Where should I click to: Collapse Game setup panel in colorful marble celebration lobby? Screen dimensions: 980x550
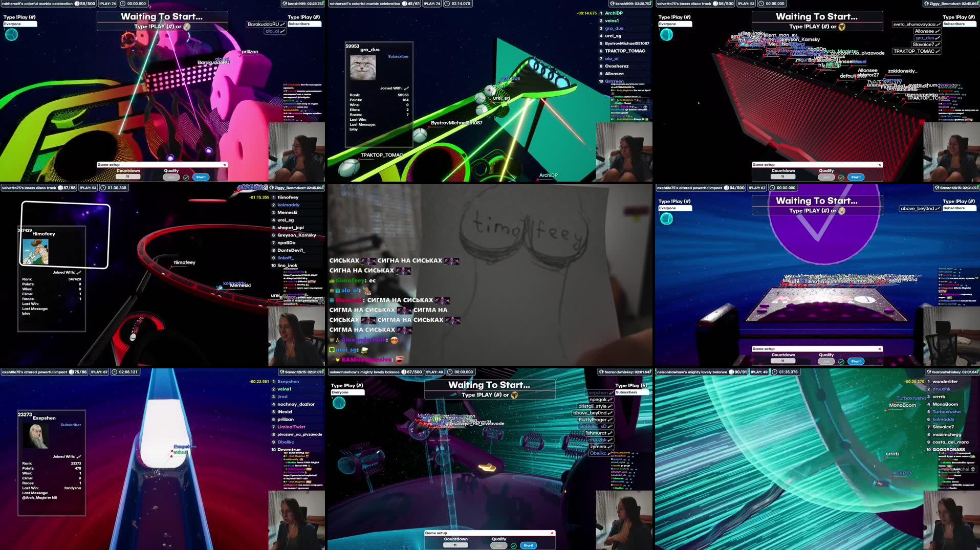point(224,165)
